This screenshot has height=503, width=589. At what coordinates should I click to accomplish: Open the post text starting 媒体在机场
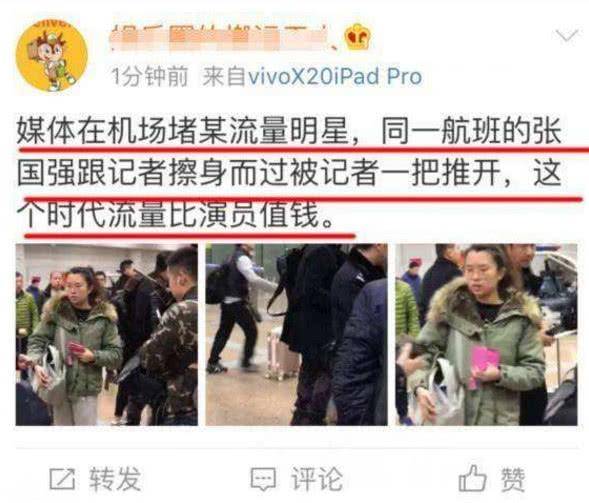tap(289, 173)
